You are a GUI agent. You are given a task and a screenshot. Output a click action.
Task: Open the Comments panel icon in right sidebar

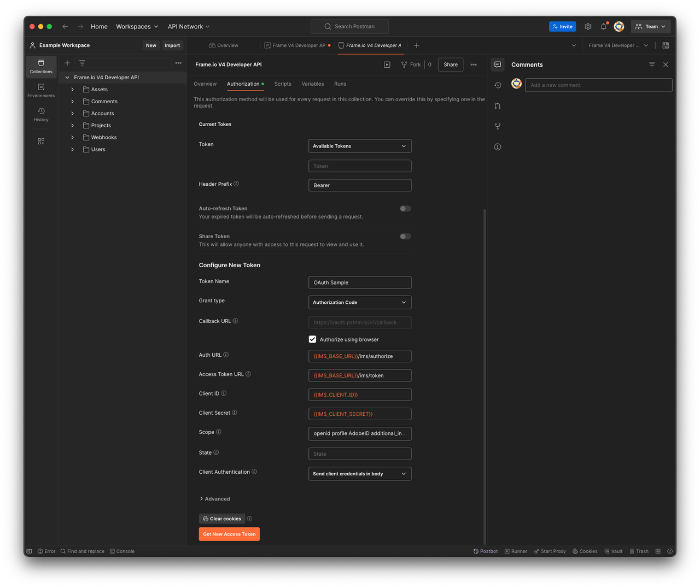498,64
